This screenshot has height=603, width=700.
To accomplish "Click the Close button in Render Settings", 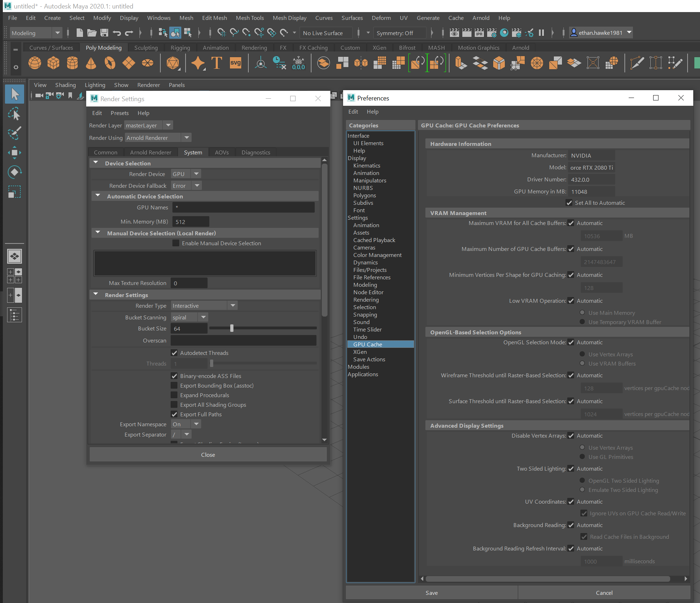I will (x=208, y=455).
